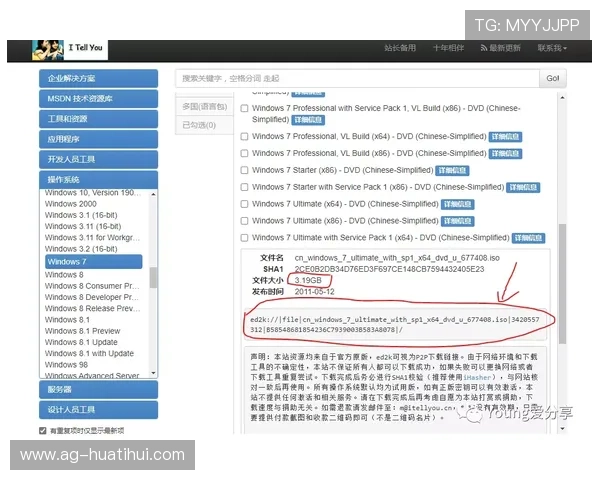The height and width of the screenshot is (480, 600).
Task: Select Windows 3.1 (16-bit) entry
Action: pyautogui.click(x=81, y=215)
